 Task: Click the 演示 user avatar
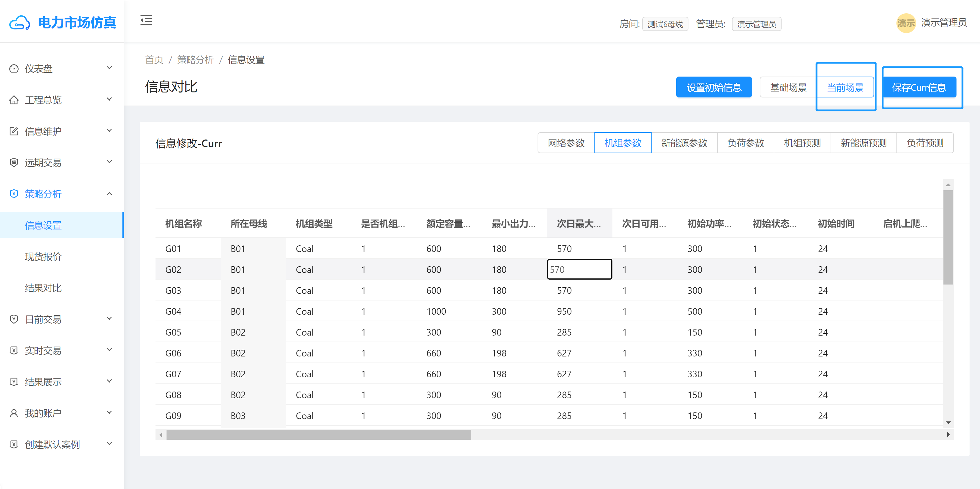click(906, 23)
